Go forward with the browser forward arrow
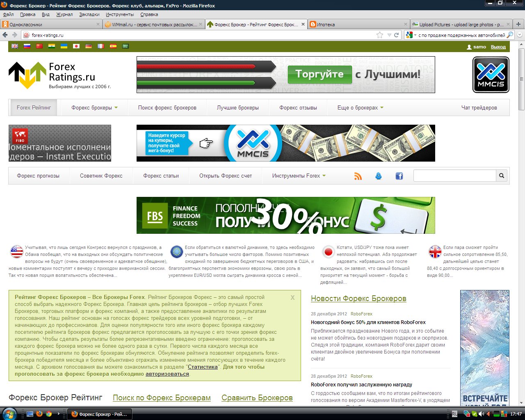The image size is (525, 420). (x=15, y=35)
